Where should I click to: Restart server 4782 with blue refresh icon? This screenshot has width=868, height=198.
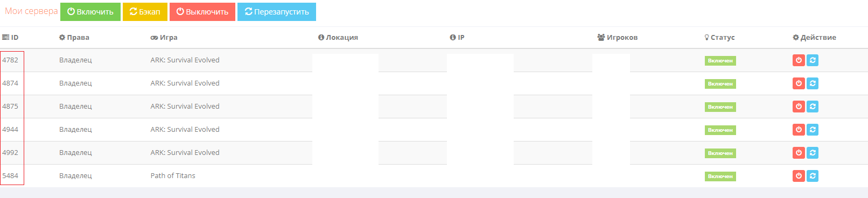[813, 60]
